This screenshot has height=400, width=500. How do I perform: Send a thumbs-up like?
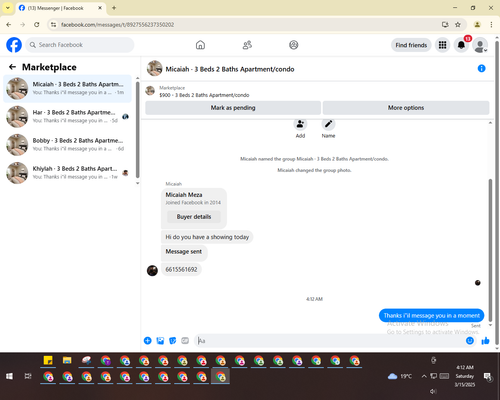tap(486, 341)
